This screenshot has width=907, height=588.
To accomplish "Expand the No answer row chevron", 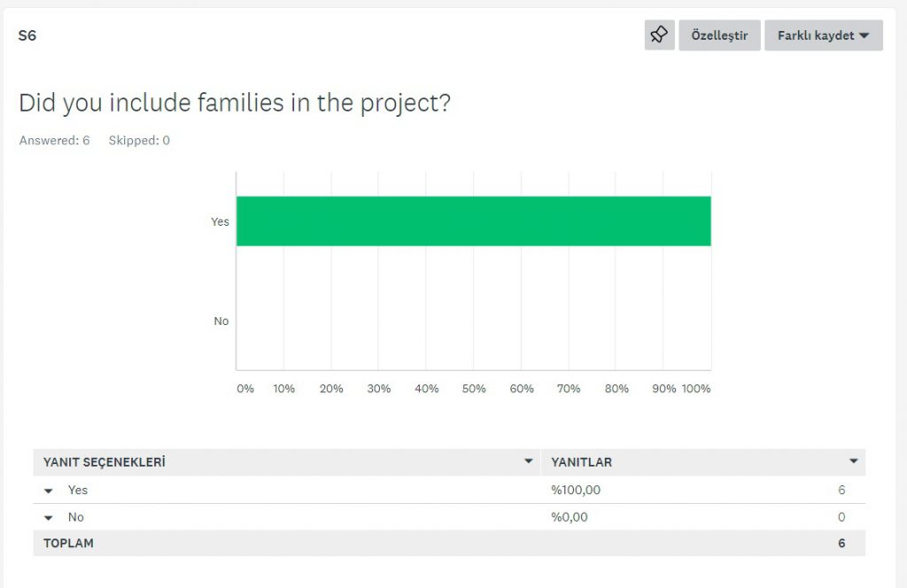I will (x=49, y=517).
